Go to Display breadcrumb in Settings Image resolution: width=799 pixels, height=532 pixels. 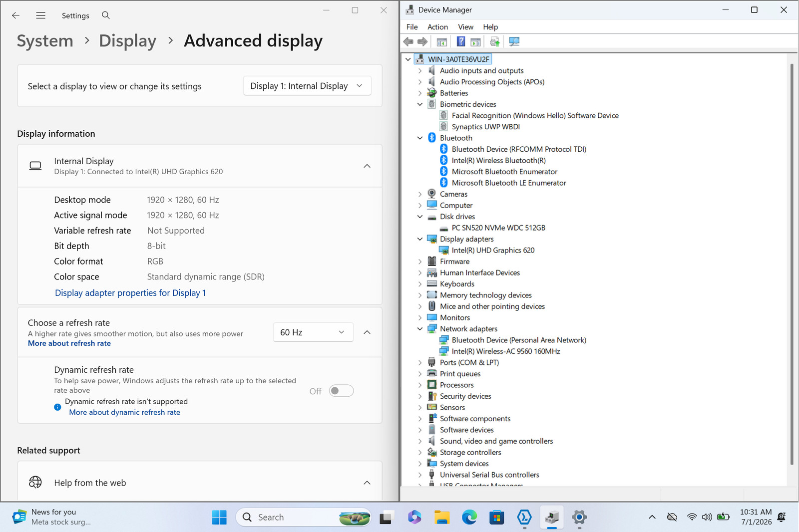tap(128, 41)
